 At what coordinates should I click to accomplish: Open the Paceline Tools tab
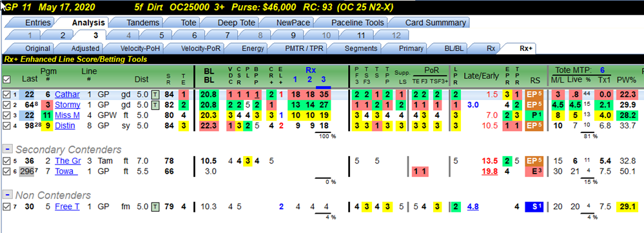(357, 23)
